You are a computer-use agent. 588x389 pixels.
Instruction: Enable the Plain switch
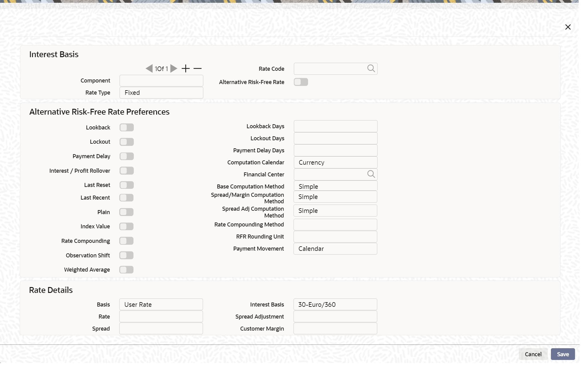[126, 212]
